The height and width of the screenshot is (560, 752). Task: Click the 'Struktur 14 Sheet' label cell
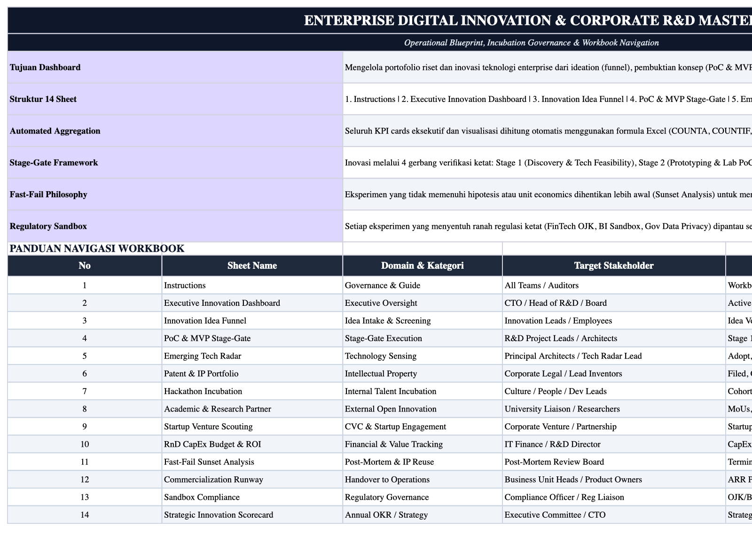coord(175,99)
